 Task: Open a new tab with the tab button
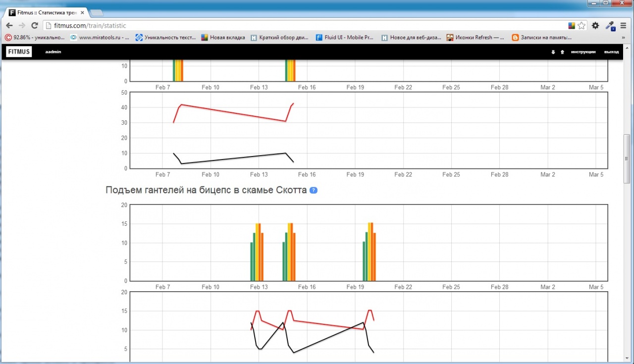tap(97, 12)
